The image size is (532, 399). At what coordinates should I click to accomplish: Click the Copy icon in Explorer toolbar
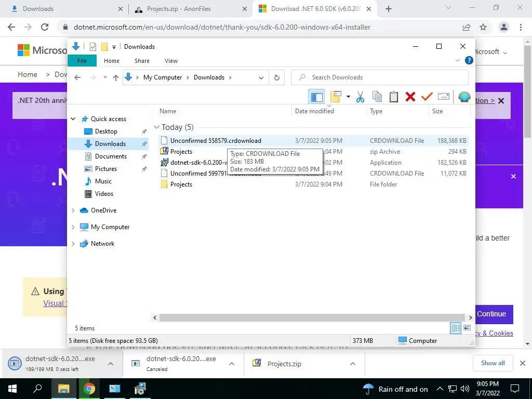point(377,97)
